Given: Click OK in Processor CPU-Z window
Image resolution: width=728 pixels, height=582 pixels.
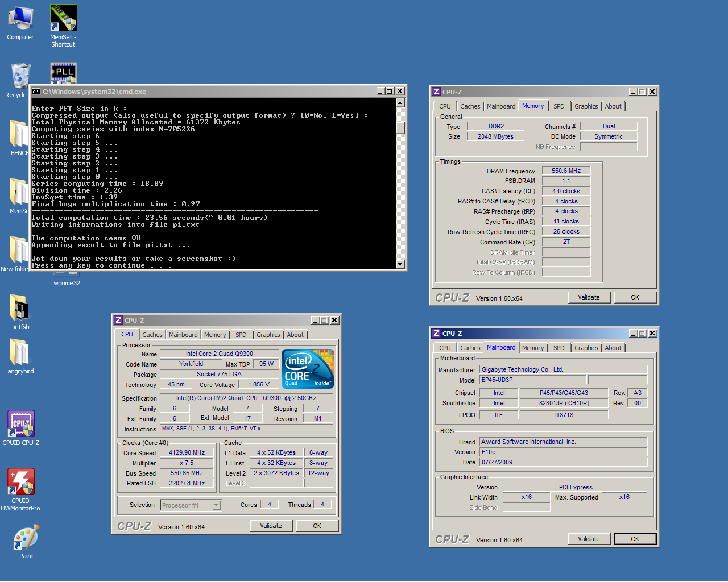Looking at the screenshot, I should [x=317, y=526].
